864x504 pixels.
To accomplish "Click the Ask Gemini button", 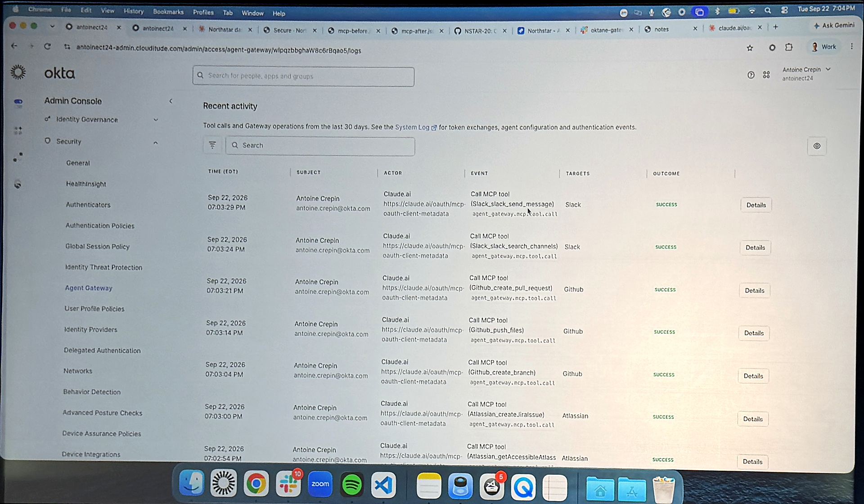I will pos(834,26).
